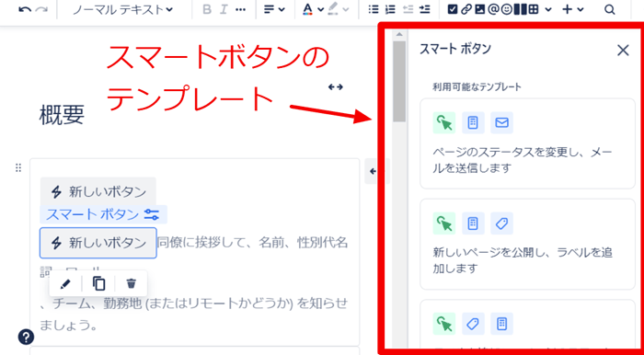Toggle italic formatting
This screenshot has height=355, width=644.
pyautogui.click(x=223, y=10)
